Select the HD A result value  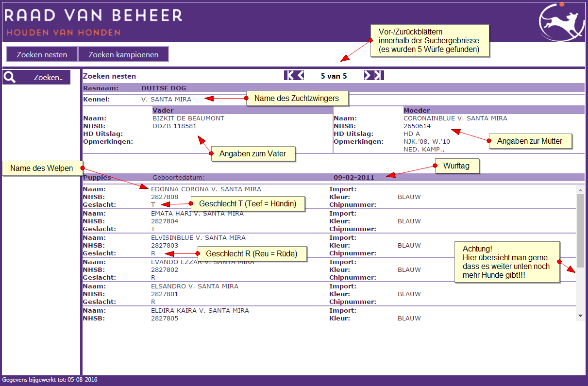point(412,134)
